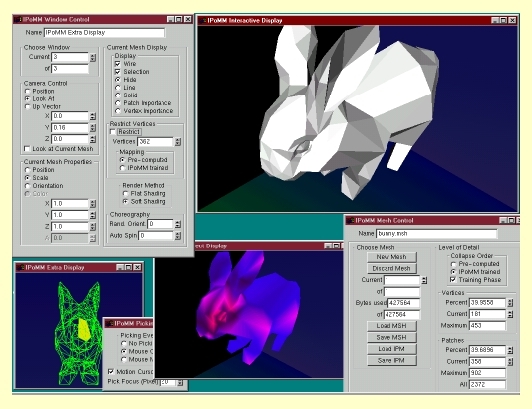532x409 pixels.
Task: Click the Bytes used field
Action: pyautogui.click(x=403, y=303)
